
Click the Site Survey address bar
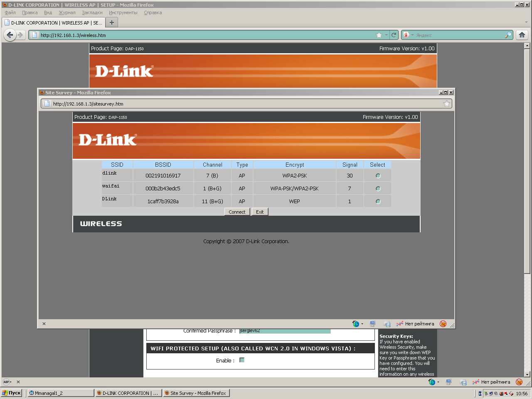tap(246, 104)
